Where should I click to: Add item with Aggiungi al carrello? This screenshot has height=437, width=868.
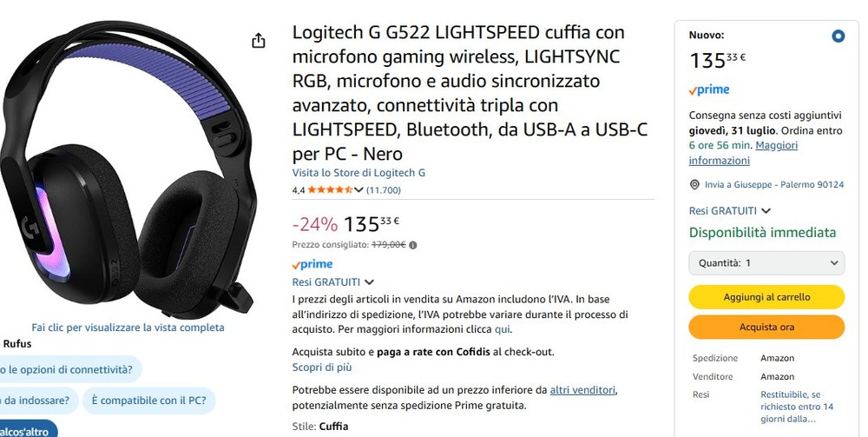pos(766,297)
